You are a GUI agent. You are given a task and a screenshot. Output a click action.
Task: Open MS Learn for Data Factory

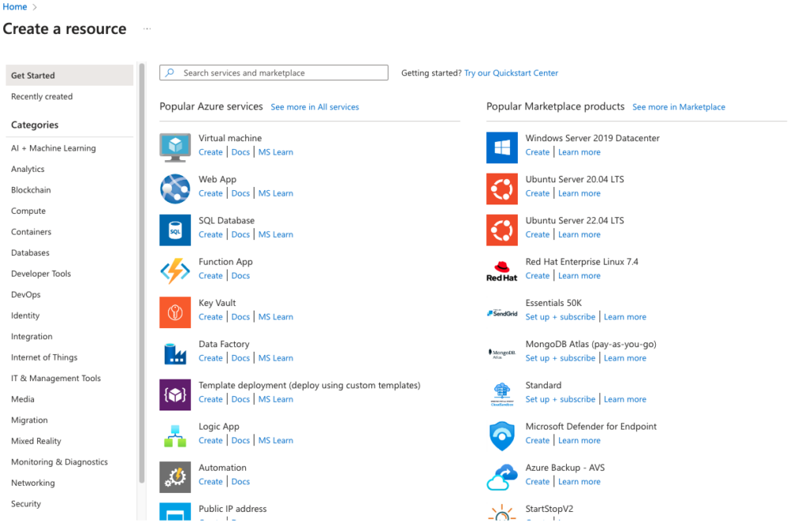pyautogui.click(x=275, y=358)
